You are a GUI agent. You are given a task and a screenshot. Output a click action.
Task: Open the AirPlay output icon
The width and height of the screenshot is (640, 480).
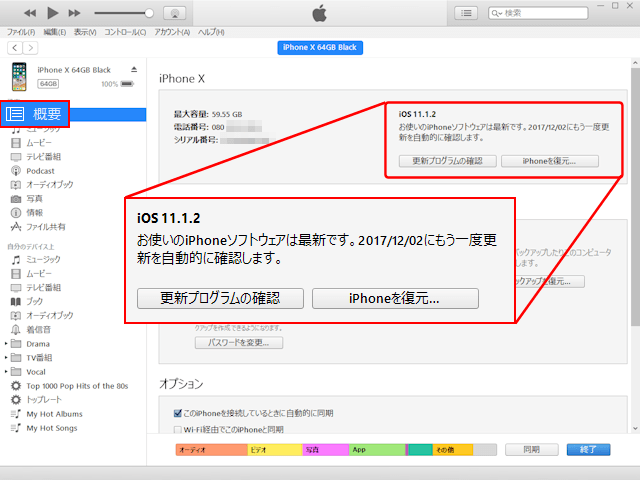pos(175,13)
